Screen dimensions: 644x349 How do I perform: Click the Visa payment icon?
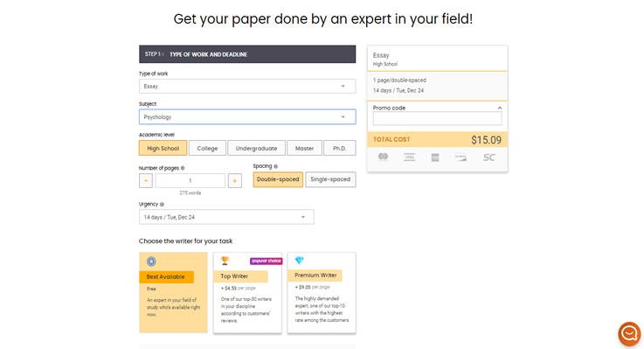click(409, 157)
